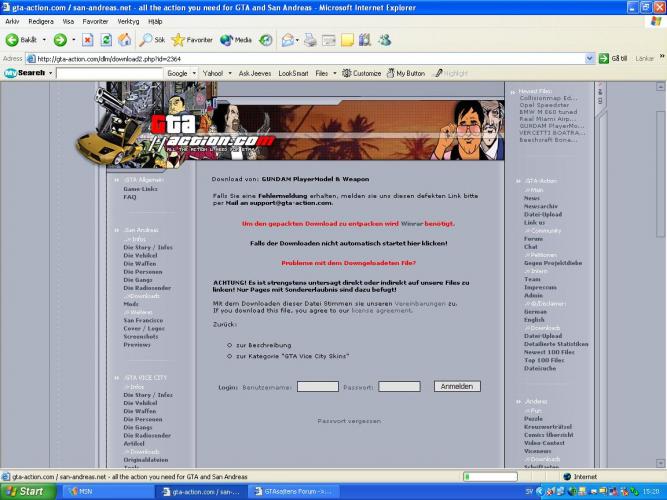Open the History toolbar icon
This screenshot has width=667, height=500.
(x=266, y=40)
